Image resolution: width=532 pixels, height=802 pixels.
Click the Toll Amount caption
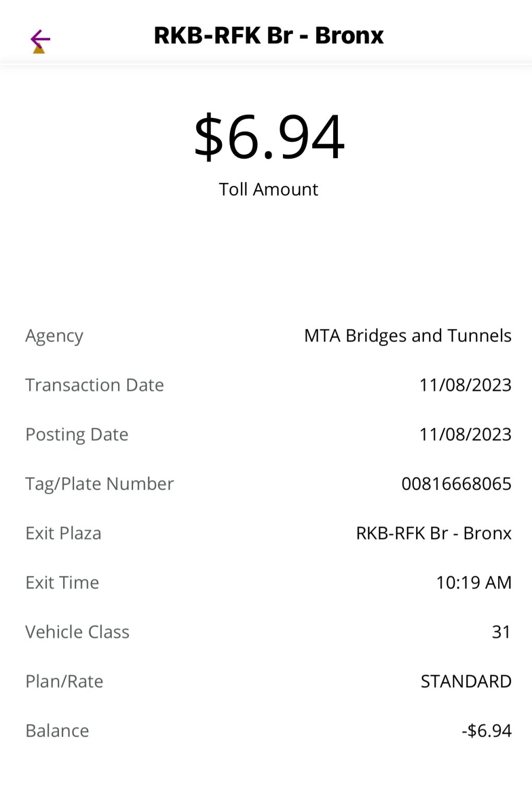(268, 189)
